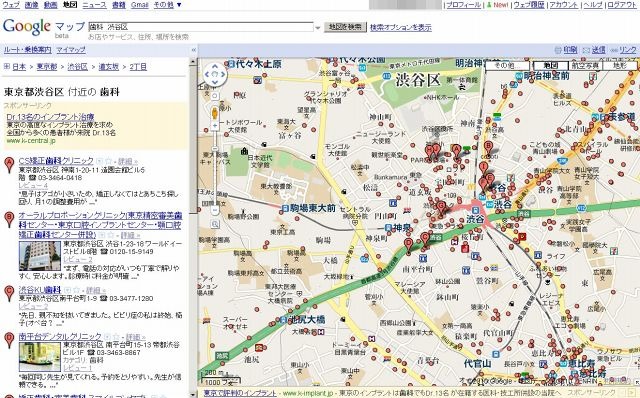Viewport: 640px width, 398px height.
Task: Open the search box history dropdown arrow
Action: click(318, 28)
